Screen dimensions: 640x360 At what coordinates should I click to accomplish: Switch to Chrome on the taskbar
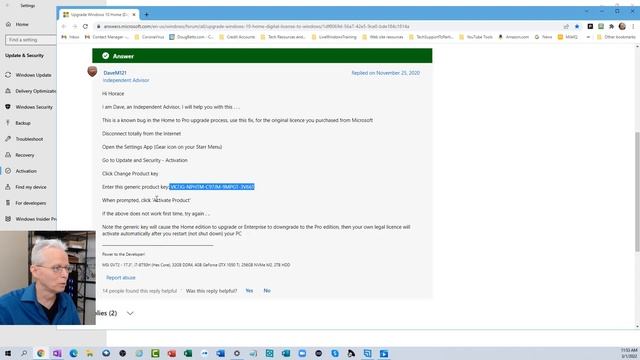(40, 353)
